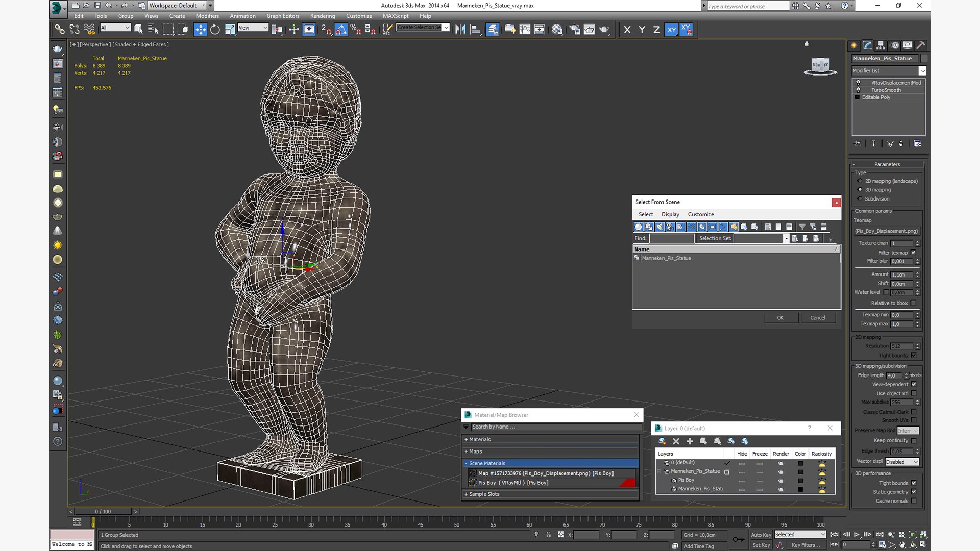Viewport: 980px width, 551px height.
Task: Click the Set Key button
Action: tap(761, 545)
